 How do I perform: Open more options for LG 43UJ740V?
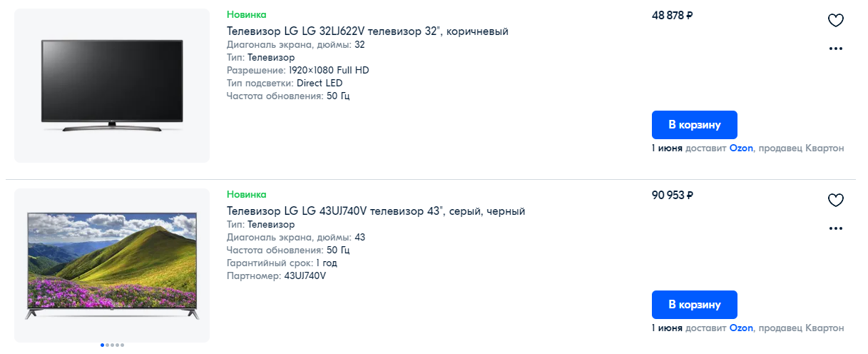835,228
